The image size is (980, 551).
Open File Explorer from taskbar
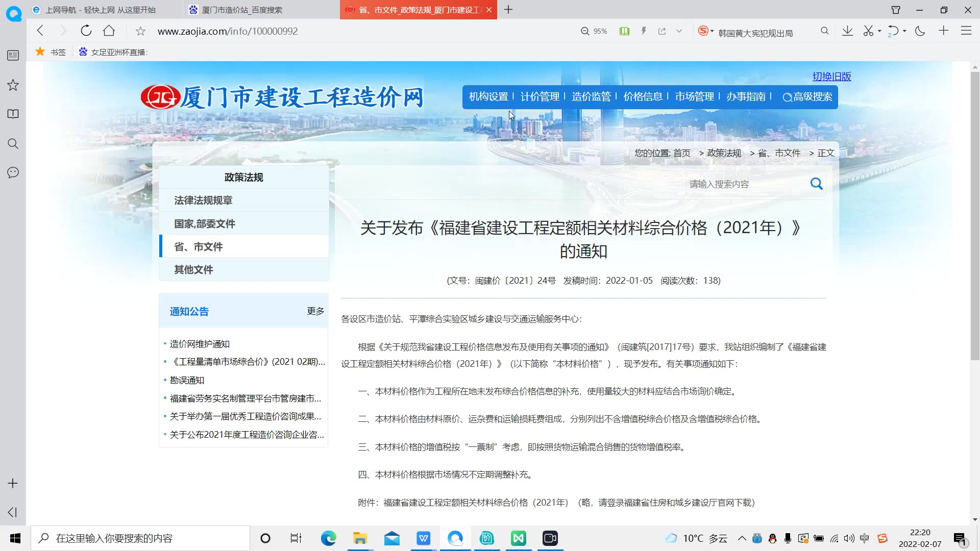click(360, 538)
